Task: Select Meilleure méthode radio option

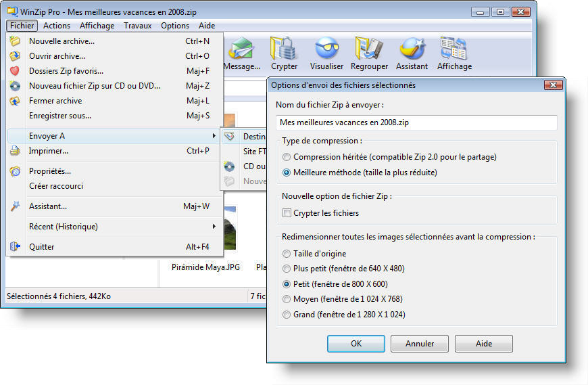Action: [x=287, y=173]
